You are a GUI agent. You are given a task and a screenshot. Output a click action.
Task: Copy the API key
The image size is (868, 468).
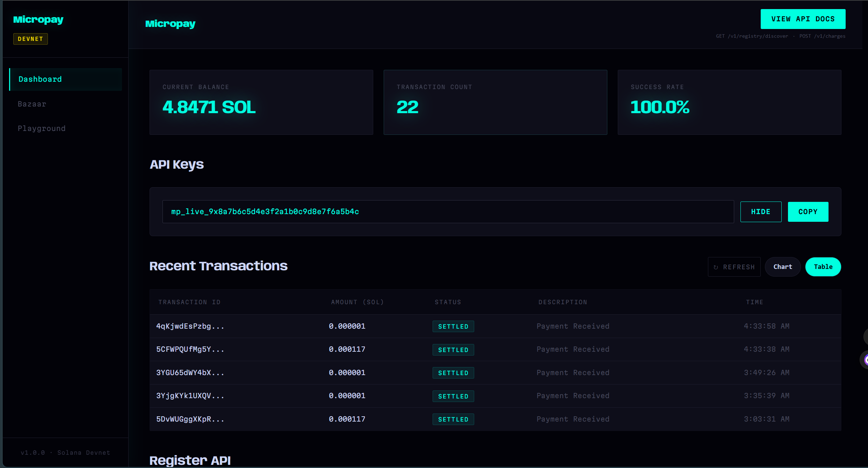coord(808,212)
